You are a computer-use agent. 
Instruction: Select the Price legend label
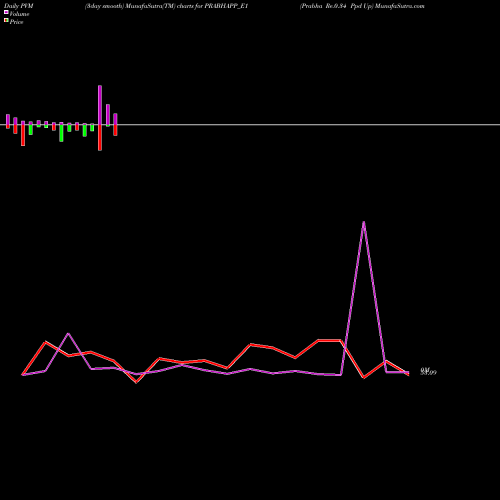pos(16,22)
